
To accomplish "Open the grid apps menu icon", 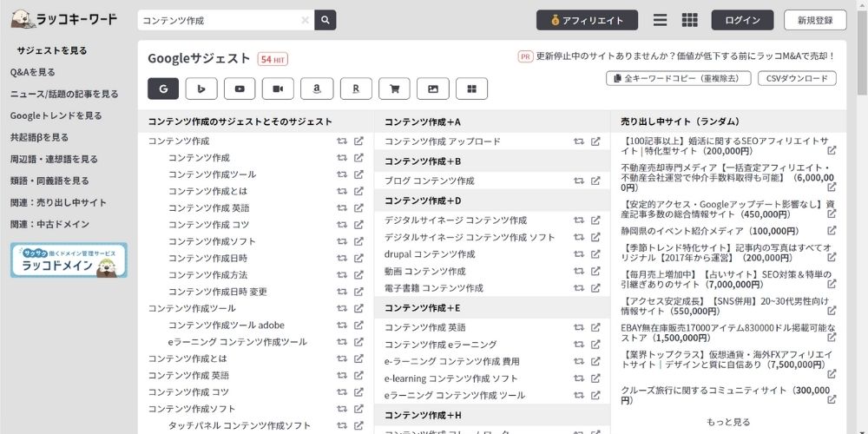I will pos(690,20).
